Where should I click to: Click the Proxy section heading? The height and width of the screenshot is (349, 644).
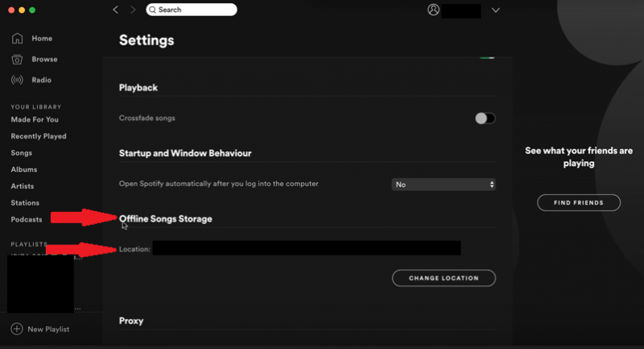point(131,321)
